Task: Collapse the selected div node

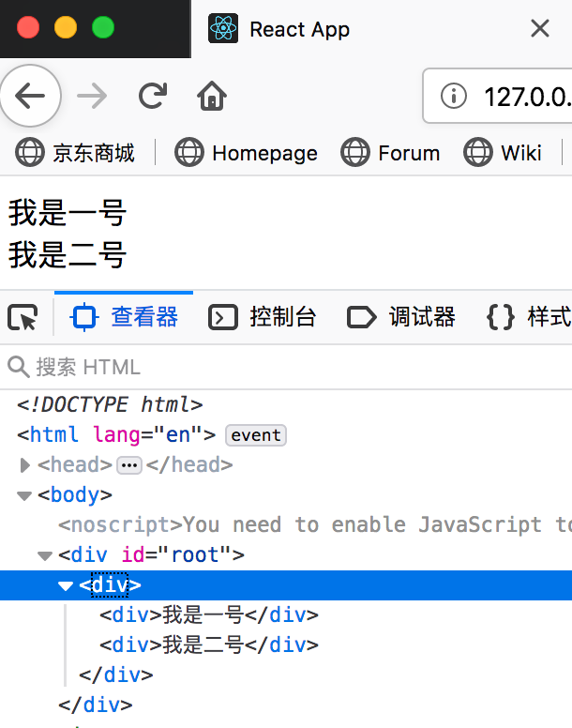Action: coord(66,586)
